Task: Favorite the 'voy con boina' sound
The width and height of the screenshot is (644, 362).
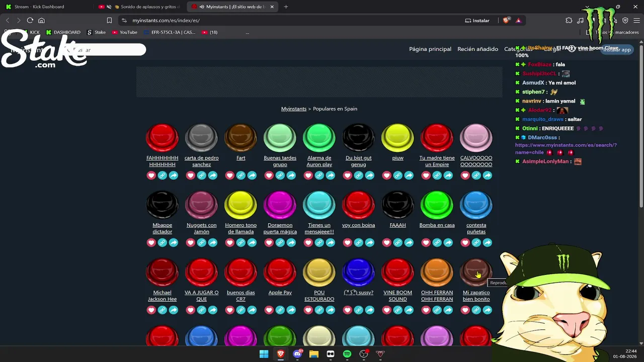Action: (348, 243)
